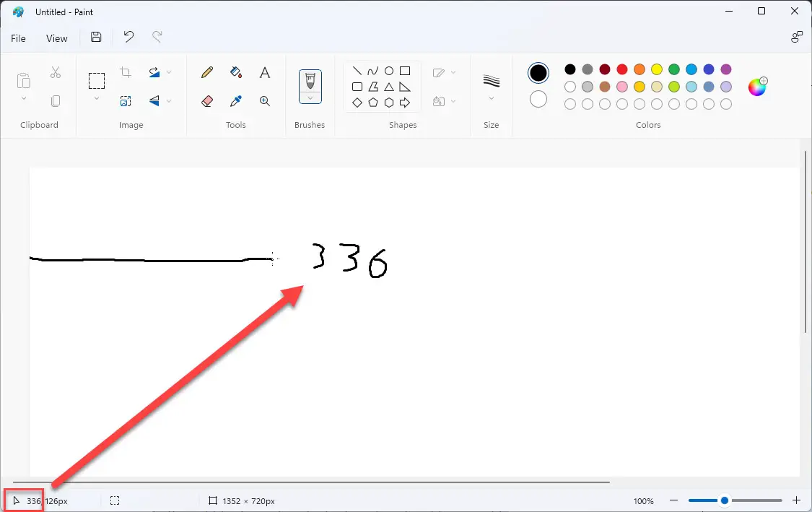Pick the purple color swatch

coord(726,69)
